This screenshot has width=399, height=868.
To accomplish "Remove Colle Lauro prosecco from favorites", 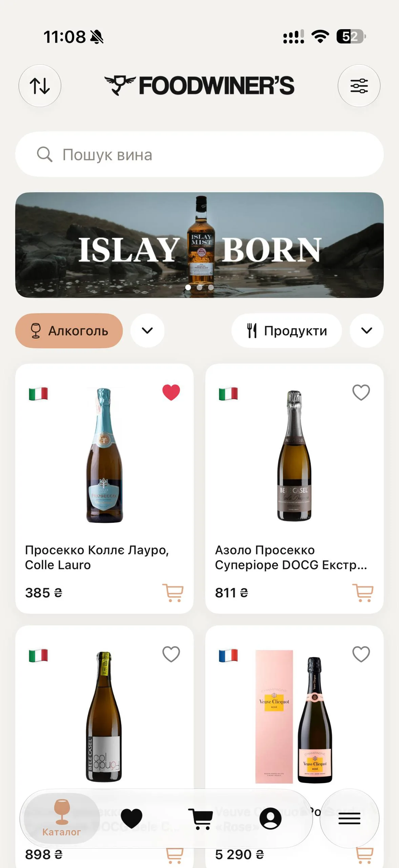I will click(171, 393).
